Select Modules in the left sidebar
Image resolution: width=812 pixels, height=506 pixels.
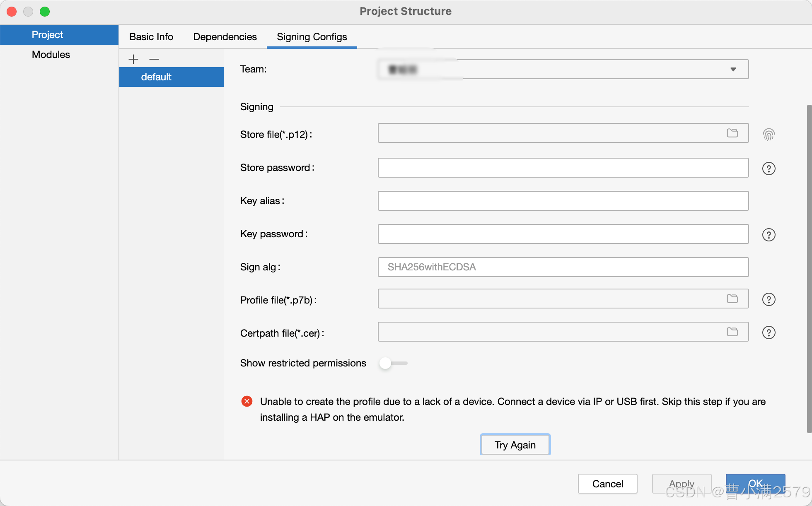(51, 55)
